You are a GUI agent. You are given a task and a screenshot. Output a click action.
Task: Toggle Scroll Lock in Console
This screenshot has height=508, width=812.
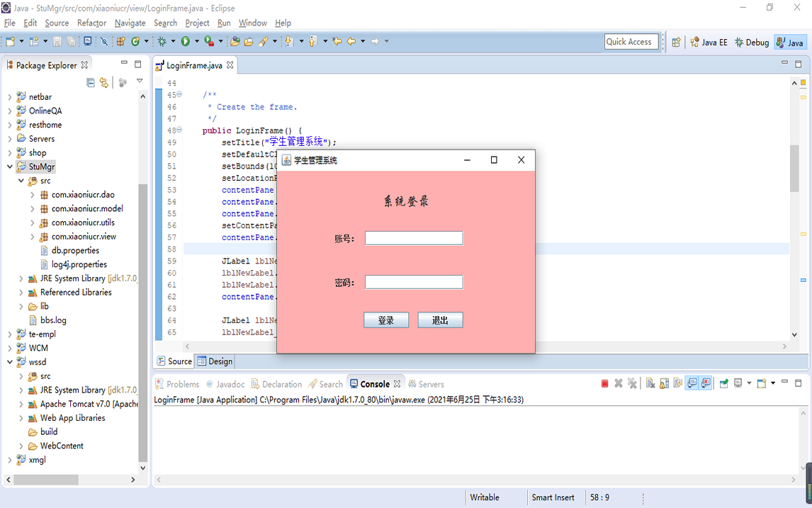click(665, 384)
